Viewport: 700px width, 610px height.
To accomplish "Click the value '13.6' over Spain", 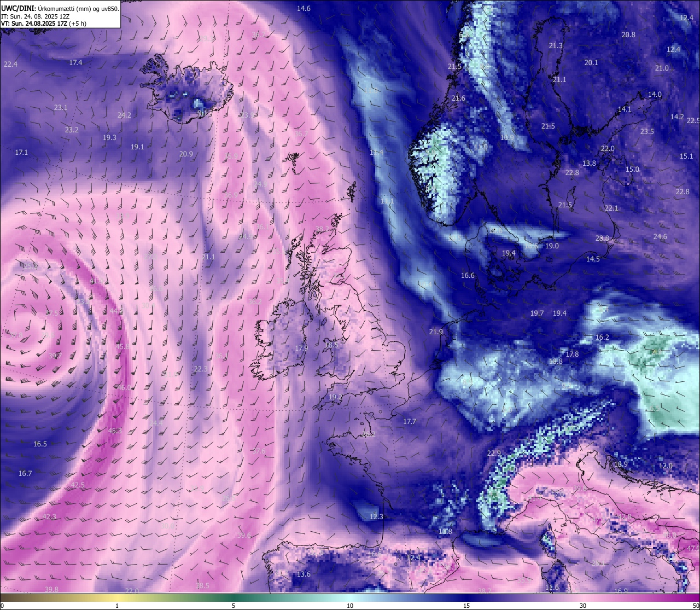I will coord(304,574).
